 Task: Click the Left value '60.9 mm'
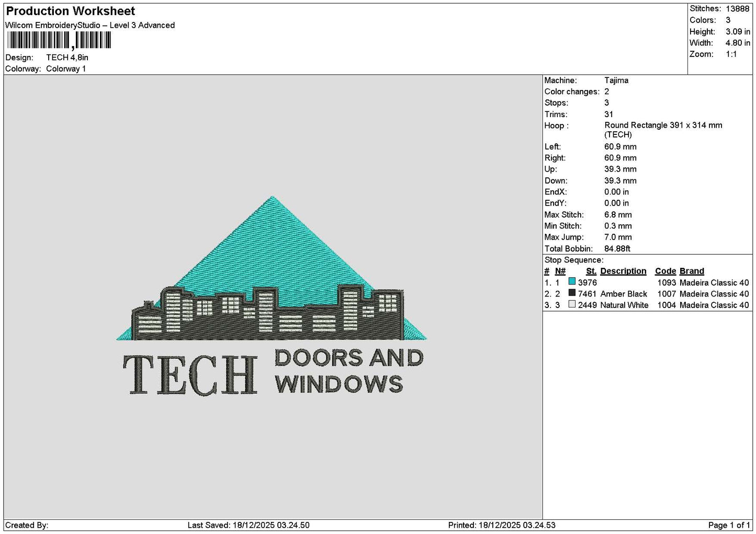[620, 147]
